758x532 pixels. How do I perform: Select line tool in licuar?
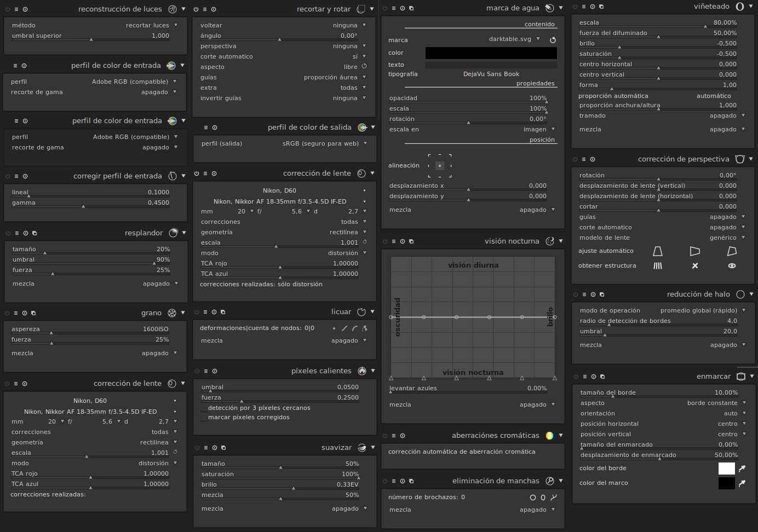point(344,328)
